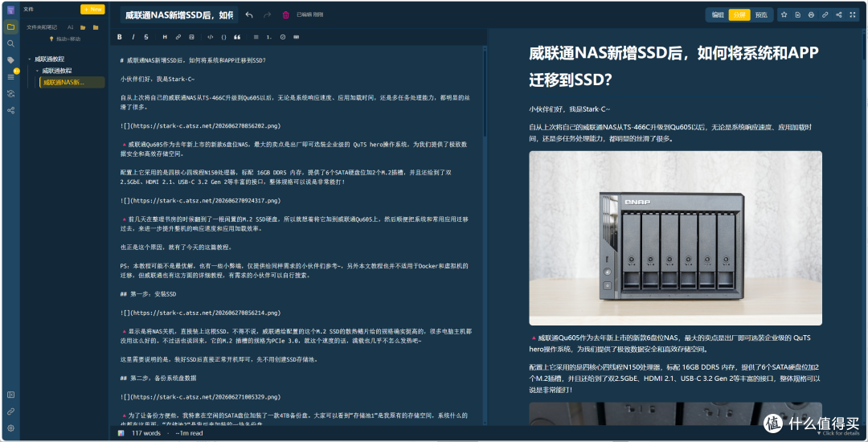
Task: Toggle strikethrough formatting
Action: pos(146,37)
